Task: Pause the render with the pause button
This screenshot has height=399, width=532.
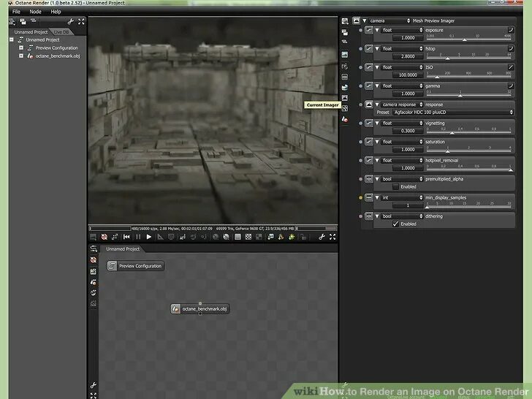Action: click(x=137, y=237)
